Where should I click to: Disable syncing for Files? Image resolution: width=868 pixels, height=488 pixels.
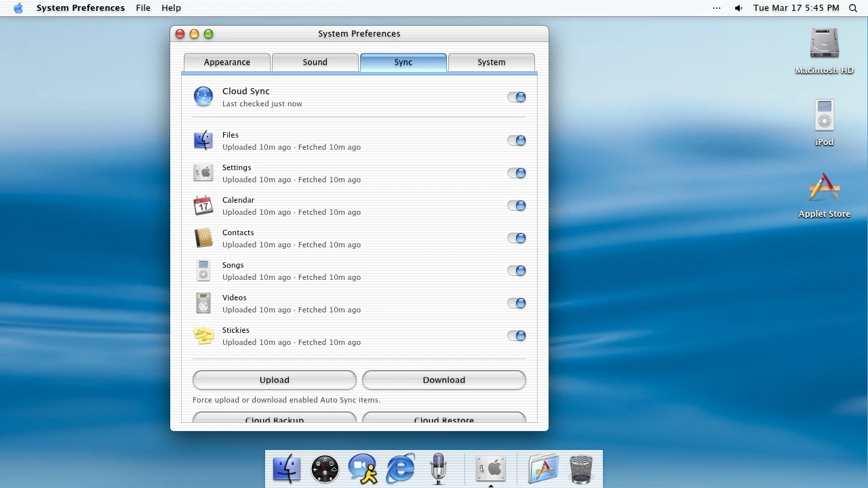click(517, 140)
